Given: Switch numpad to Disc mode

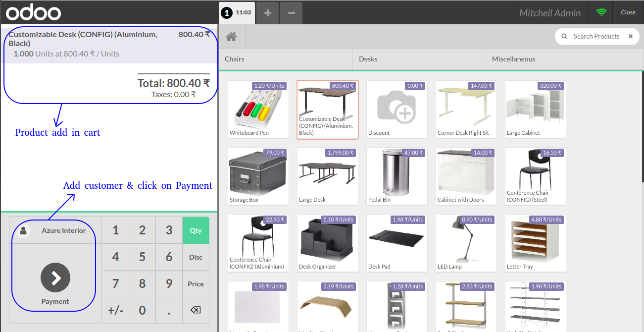Looking at the screenshot, I should [196, 257].
